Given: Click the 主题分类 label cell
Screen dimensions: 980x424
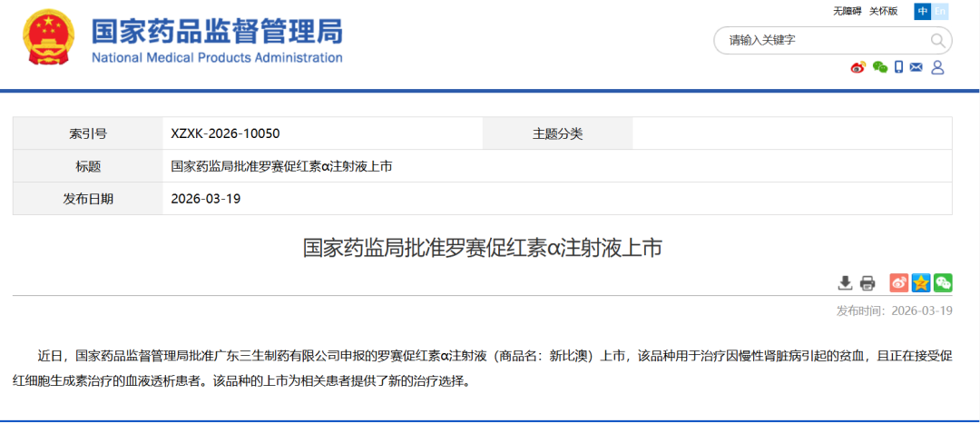Looking at the screenshot, I should (557, 133).
